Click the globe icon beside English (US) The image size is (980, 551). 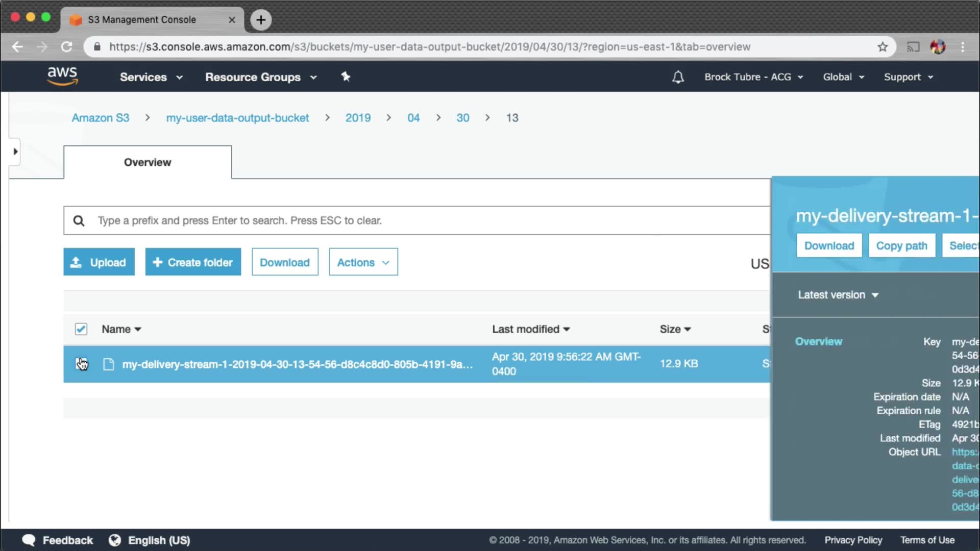click(115, 540)
